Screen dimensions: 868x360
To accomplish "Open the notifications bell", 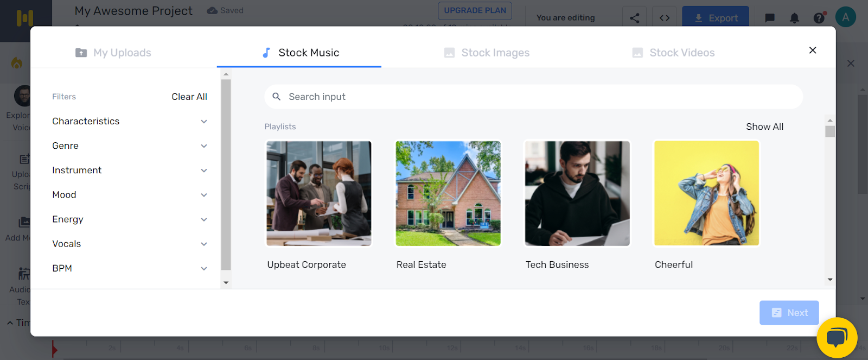I will point(794,18).
